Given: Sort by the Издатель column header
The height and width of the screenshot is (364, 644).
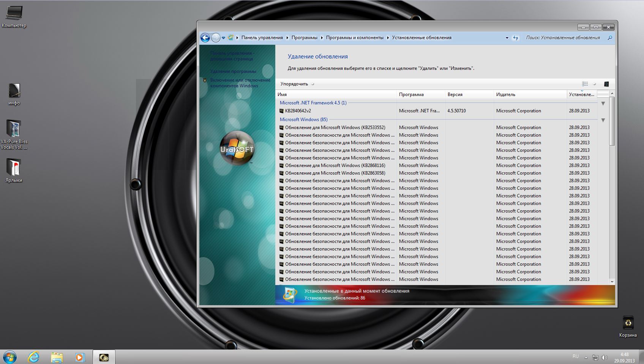Looking at the screenshot, I should tap(530, 95).
